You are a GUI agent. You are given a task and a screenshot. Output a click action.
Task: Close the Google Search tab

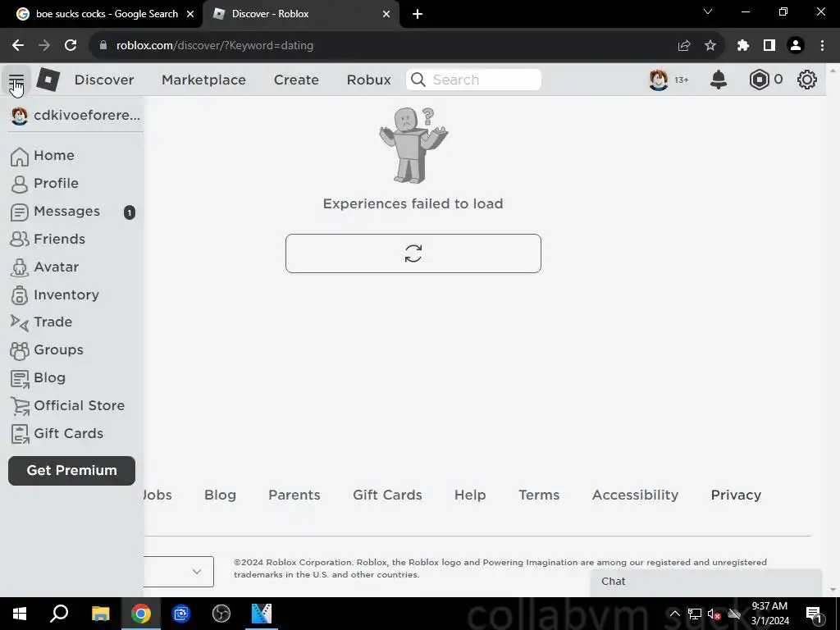pos(190,14)
